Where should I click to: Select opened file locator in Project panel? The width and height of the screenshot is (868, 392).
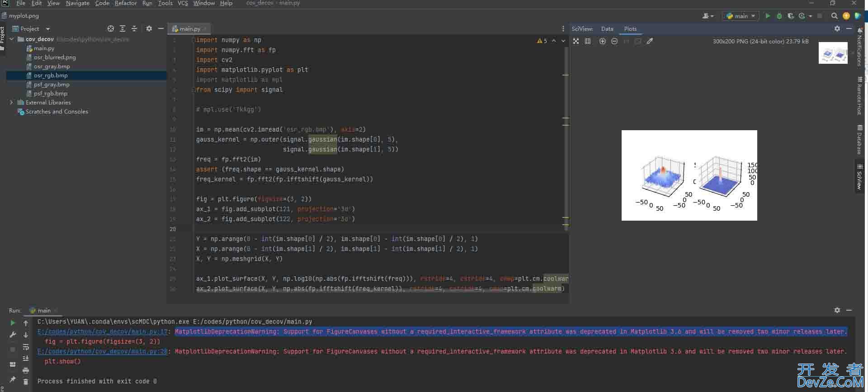point(111,28)
